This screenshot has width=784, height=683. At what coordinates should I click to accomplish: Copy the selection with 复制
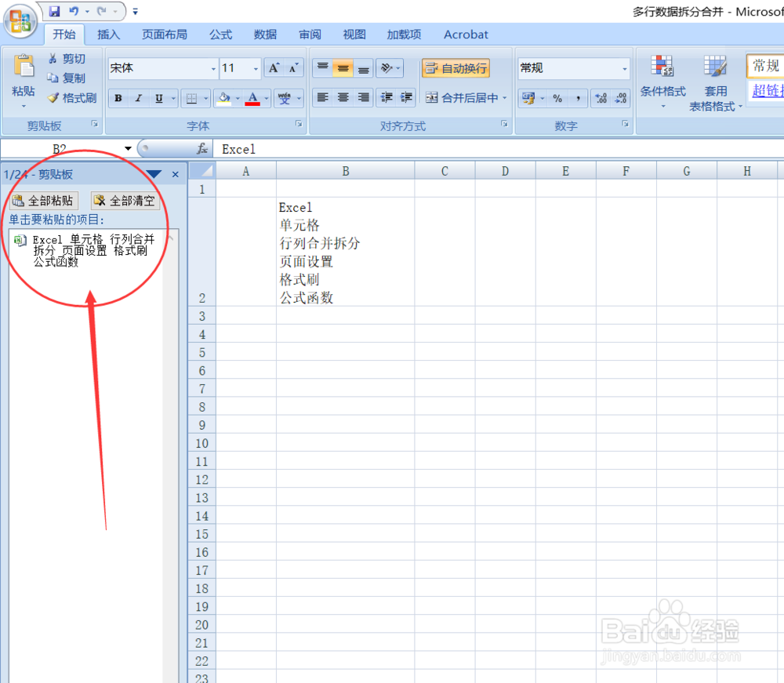point(67,78)
